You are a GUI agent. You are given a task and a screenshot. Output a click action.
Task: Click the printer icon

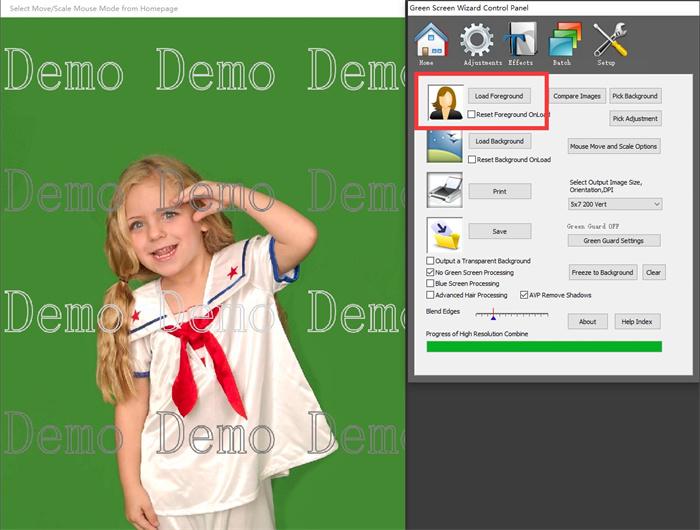click(x=445, y=190)
